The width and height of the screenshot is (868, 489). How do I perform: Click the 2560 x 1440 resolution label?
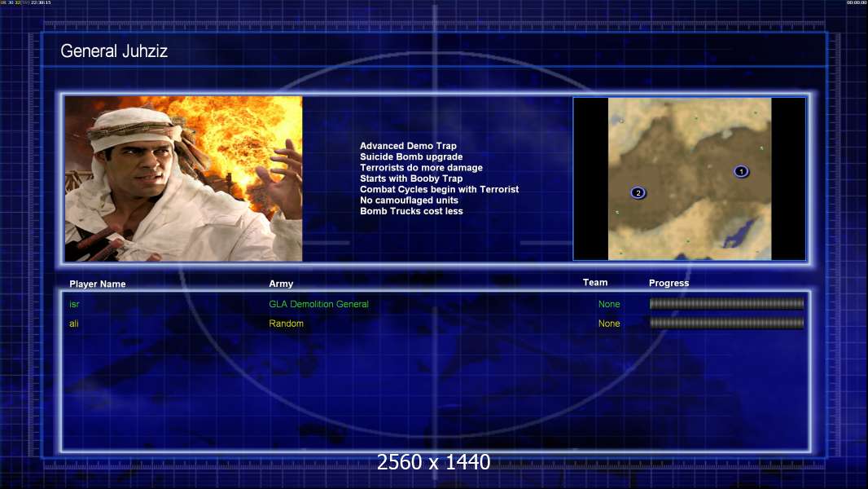(x=433, y=462)
